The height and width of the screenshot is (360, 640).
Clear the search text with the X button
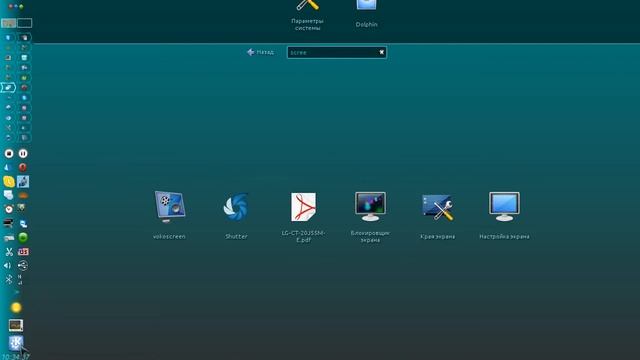coord(381,52)
